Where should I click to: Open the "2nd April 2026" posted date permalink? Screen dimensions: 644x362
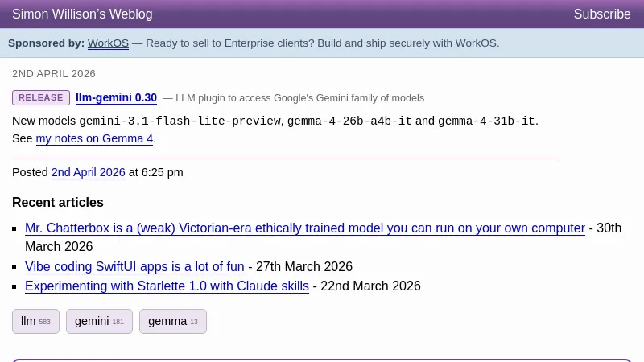pyautogui.click(x=88, y=172)
